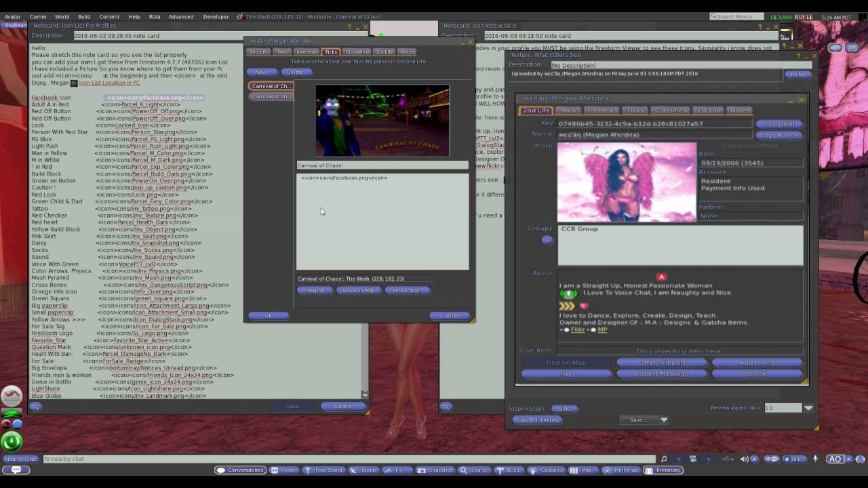Open the Conversations window
868x488 pixels.
pyautogui.click(x=240, y=470)
